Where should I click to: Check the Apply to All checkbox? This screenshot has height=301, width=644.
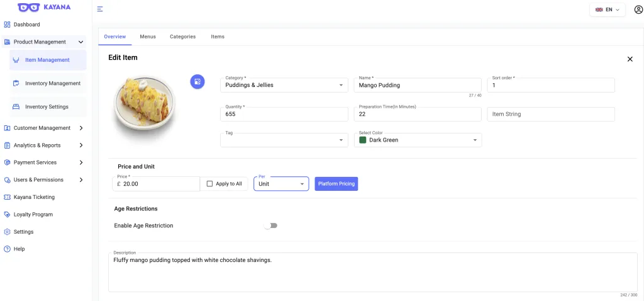(x=209, y=184)
